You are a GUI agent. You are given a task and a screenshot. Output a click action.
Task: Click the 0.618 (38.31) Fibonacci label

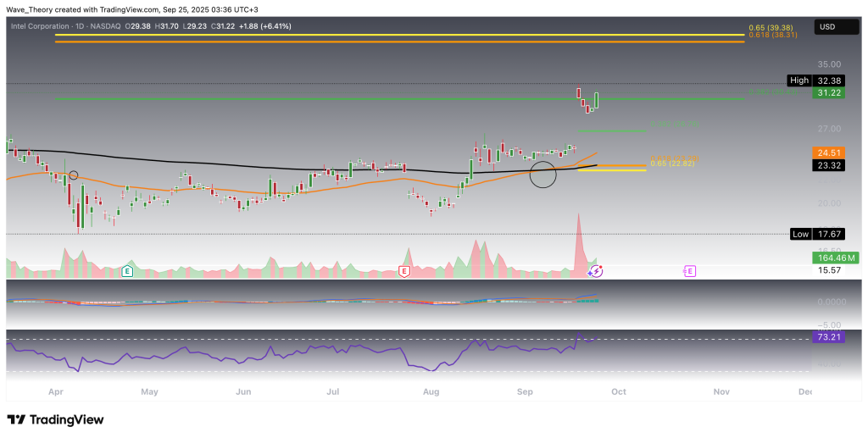pos(773,35)
